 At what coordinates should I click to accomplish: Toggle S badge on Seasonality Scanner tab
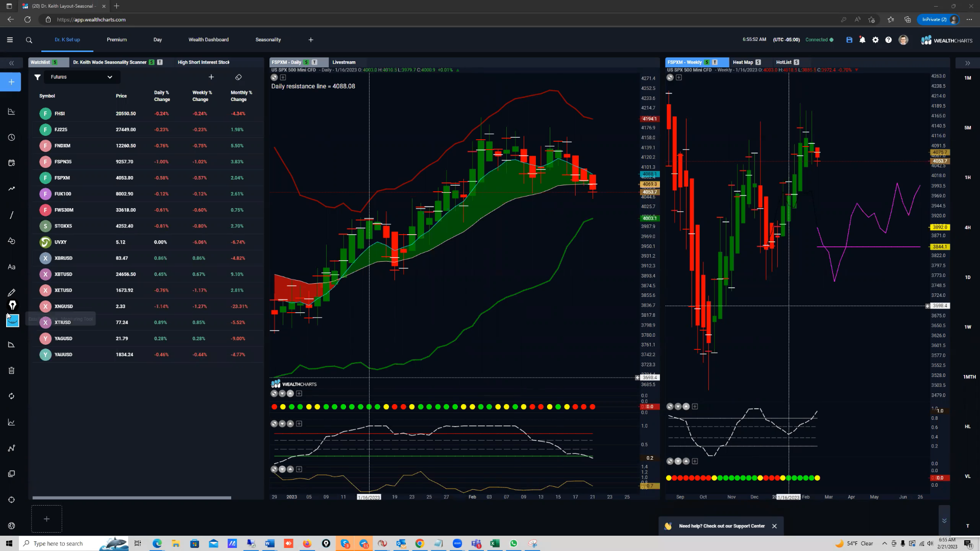click(x=152, y=62)
